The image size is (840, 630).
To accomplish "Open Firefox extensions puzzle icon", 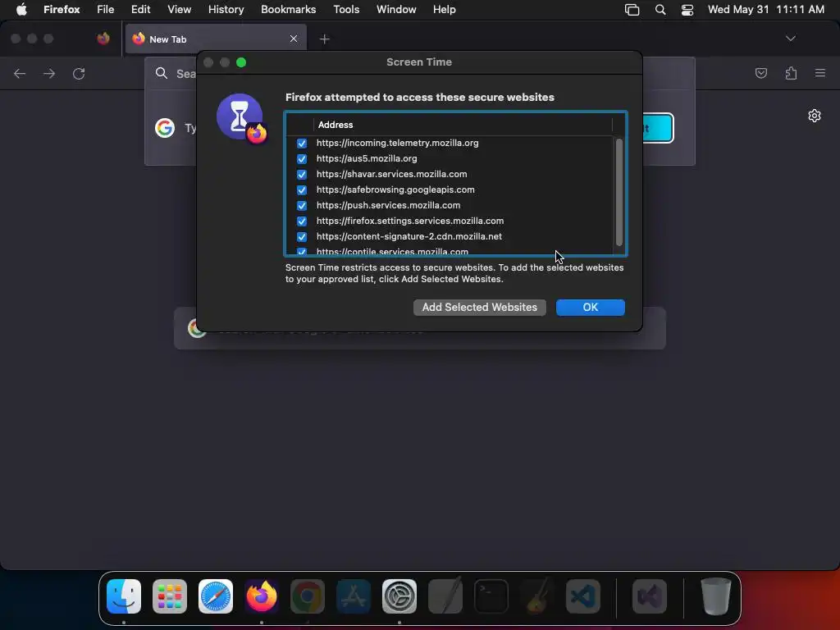I will coord(792,73).
